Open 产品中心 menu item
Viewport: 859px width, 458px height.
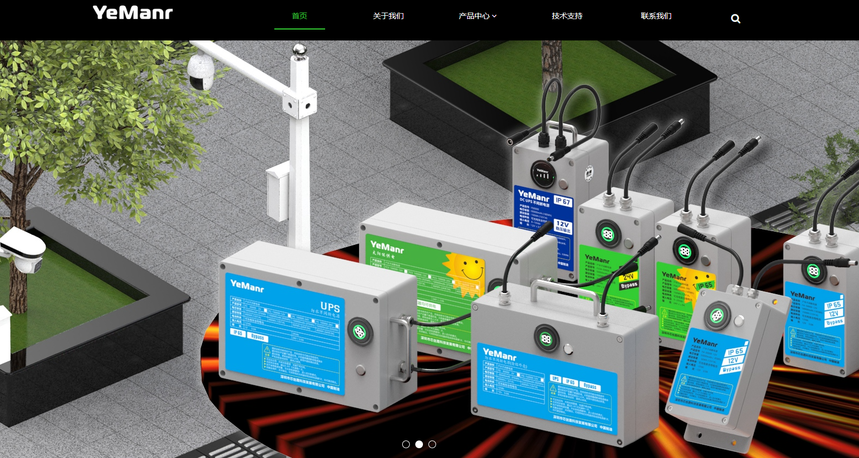point(474,16)
